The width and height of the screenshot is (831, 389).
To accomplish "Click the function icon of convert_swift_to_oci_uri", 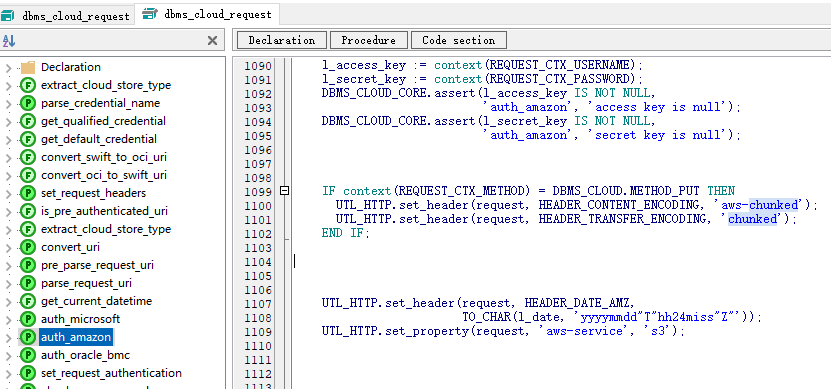I will 28,157.
